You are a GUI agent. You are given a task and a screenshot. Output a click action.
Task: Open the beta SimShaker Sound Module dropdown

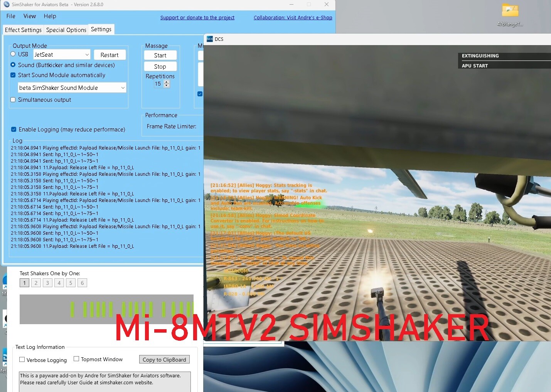tap(72, 87)
